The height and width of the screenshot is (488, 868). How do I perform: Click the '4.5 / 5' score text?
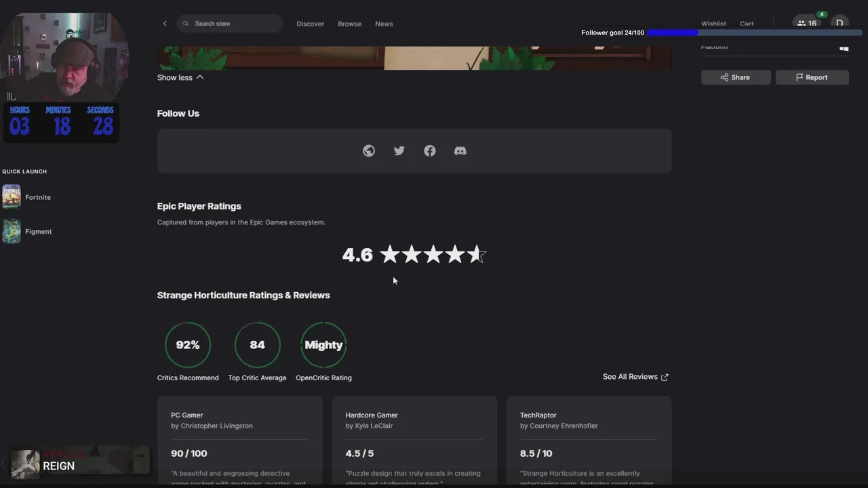point(359,453)
